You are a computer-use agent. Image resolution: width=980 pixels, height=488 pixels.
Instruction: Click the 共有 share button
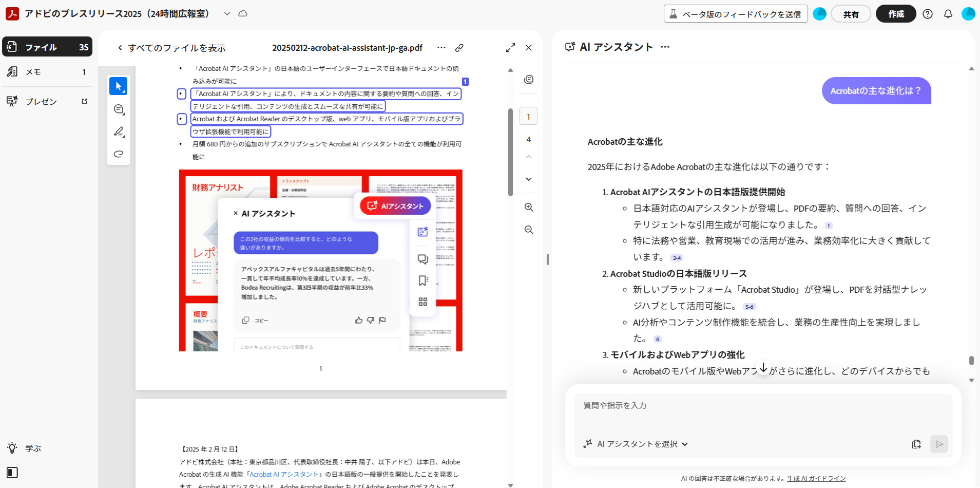pyautogui.click(x=850, y=14)
